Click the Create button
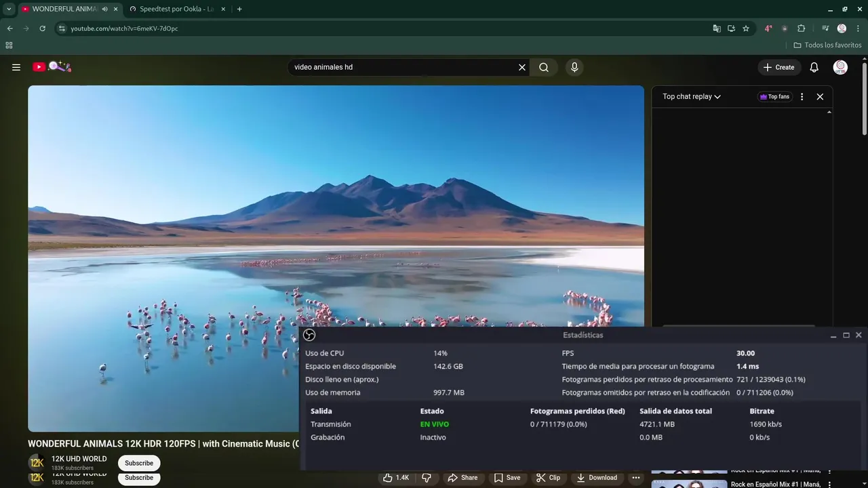868x488 pixels. coord(778,67)
